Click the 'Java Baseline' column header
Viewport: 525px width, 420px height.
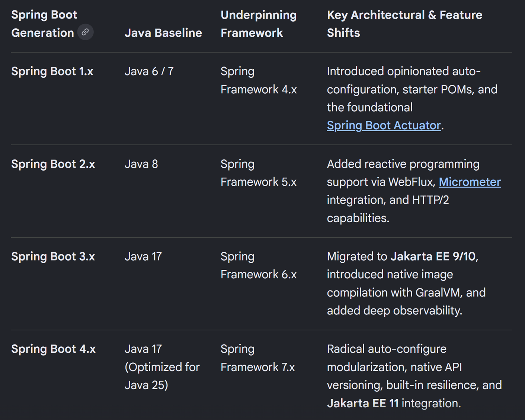coord(163,33)
